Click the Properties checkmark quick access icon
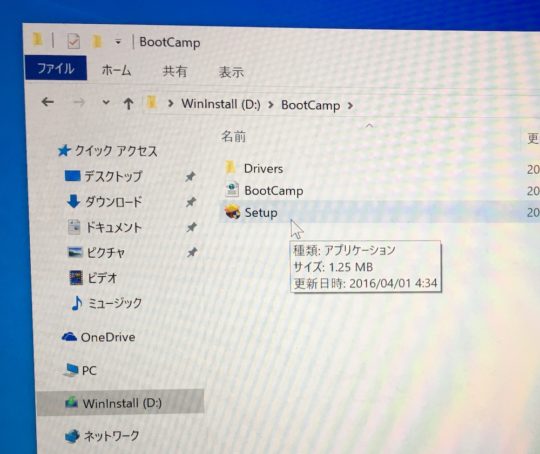 point(73,41)
